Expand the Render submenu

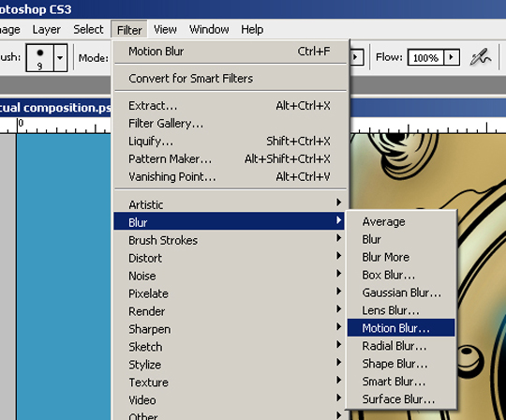coord(231,311)
